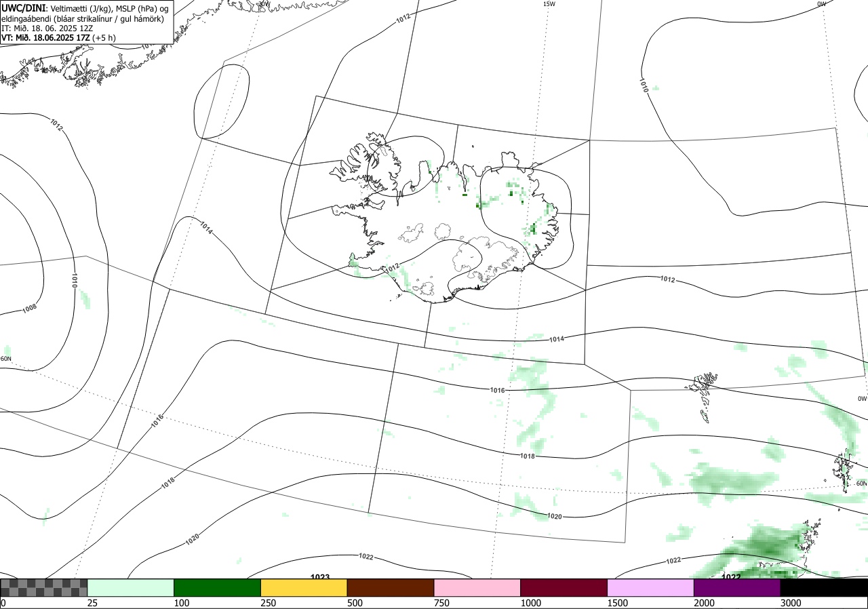
Task: Click the legend value "25"
Action: 93,603
